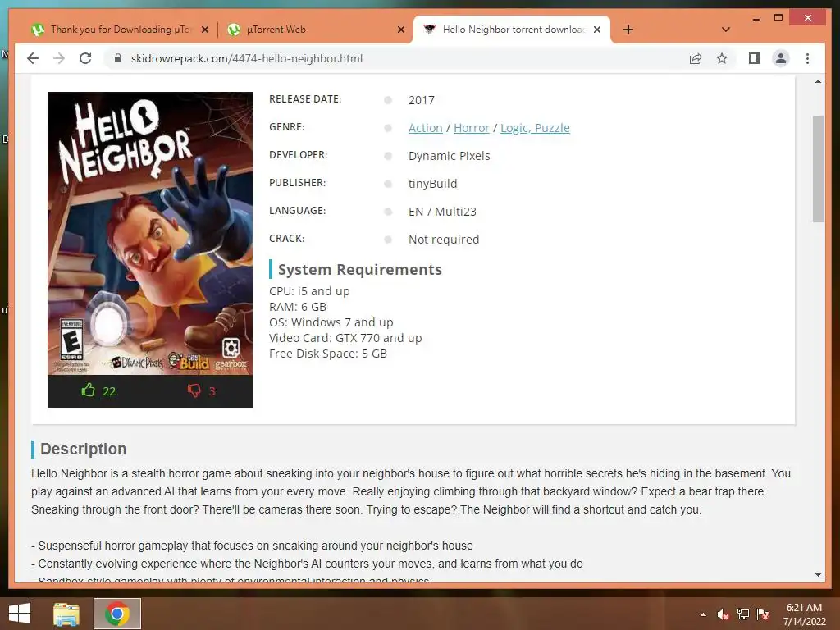Click the RAM: 6 GB line

[x=297, y=307]
